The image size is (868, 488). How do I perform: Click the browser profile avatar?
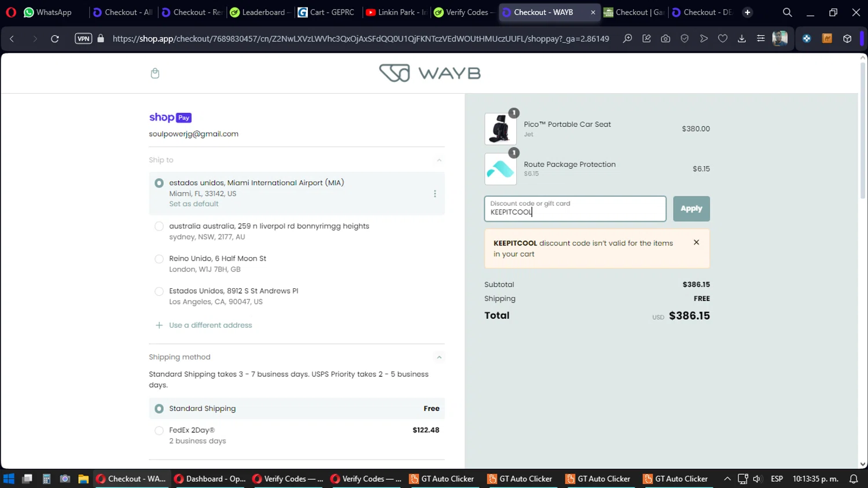[780, 39]
